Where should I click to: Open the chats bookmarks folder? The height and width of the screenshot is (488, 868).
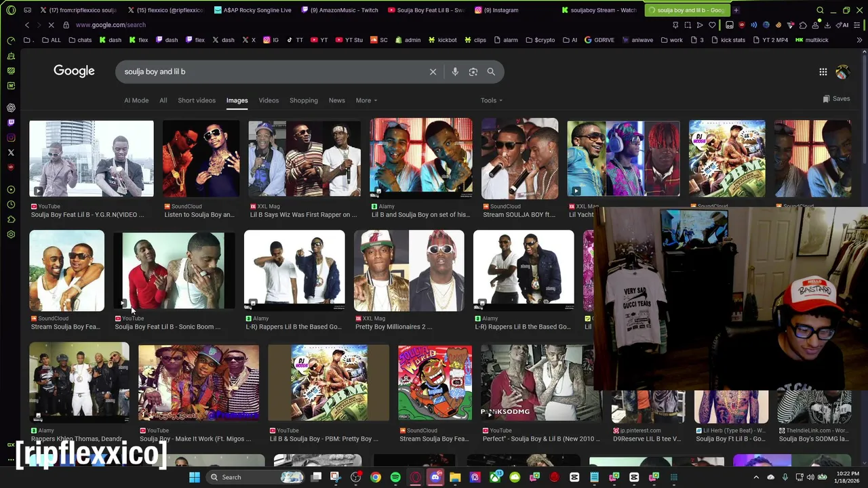80,40
